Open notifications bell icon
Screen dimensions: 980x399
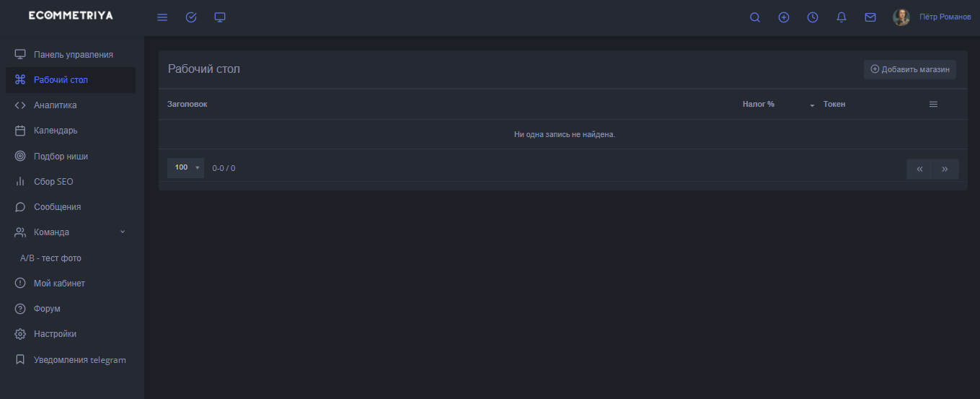pyautogui.click(x=842, y=17)
